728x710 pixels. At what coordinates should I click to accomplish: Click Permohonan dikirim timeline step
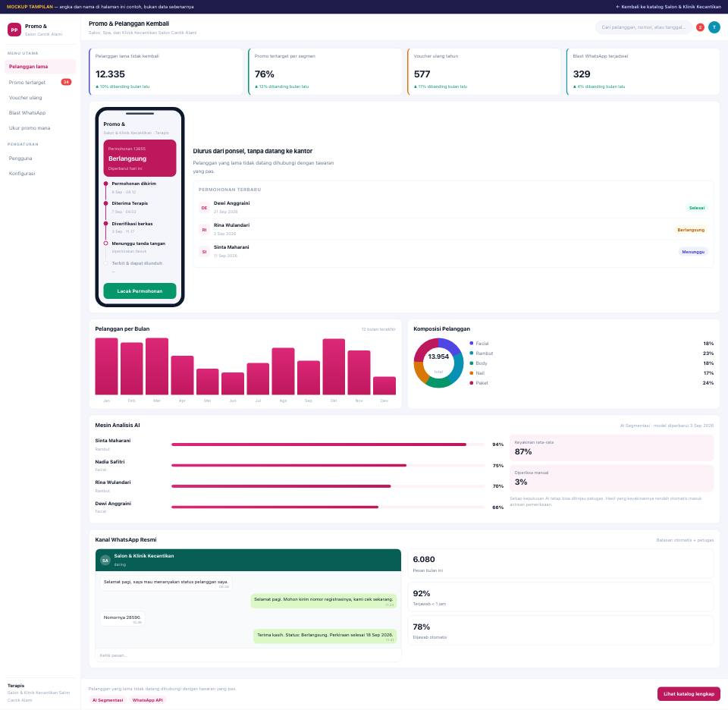click(x=140, y=187)
